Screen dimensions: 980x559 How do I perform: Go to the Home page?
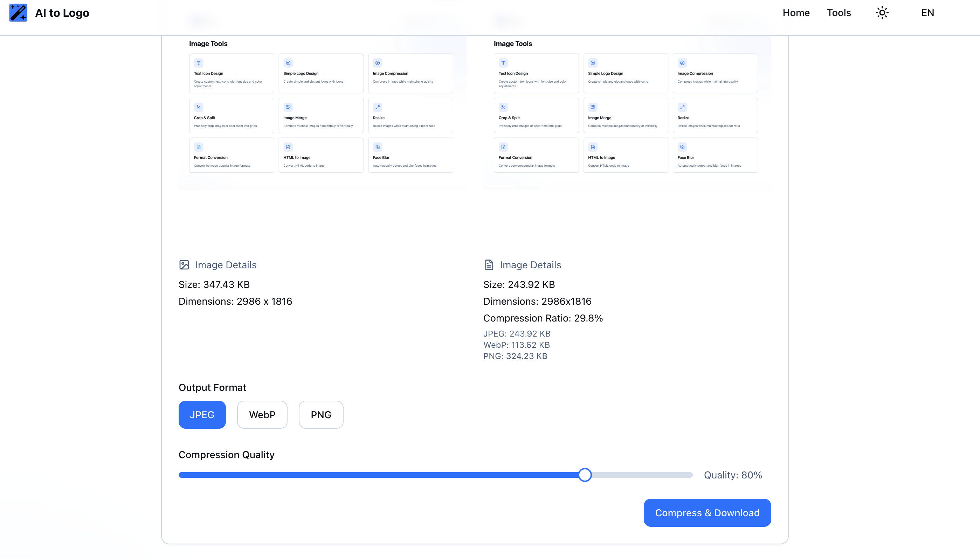pyautogui.click(x=796, y=13)
